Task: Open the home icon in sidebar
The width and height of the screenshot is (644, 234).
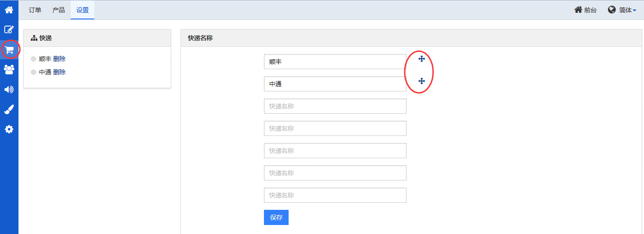Action: (x=9, y=9)
